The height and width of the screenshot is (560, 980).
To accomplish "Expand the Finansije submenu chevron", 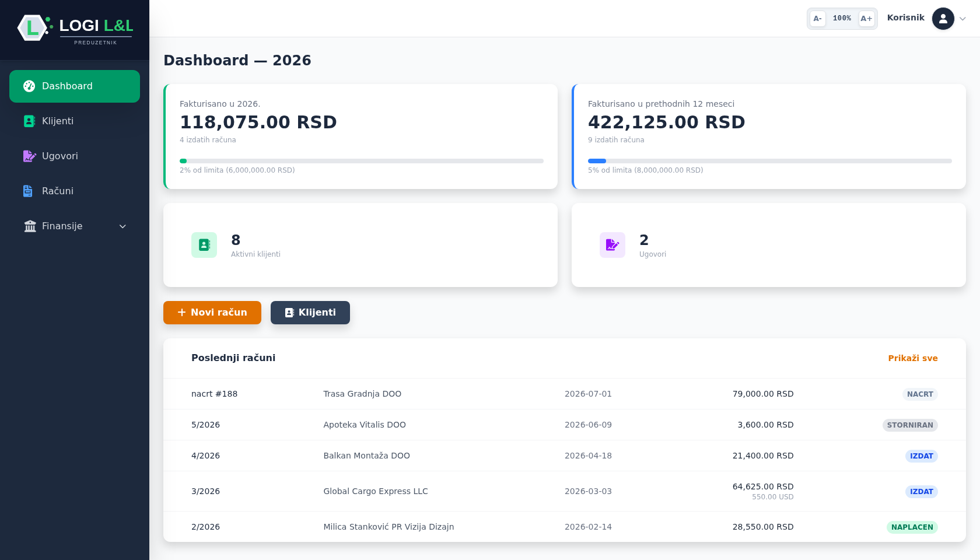I will click(123, 226).
